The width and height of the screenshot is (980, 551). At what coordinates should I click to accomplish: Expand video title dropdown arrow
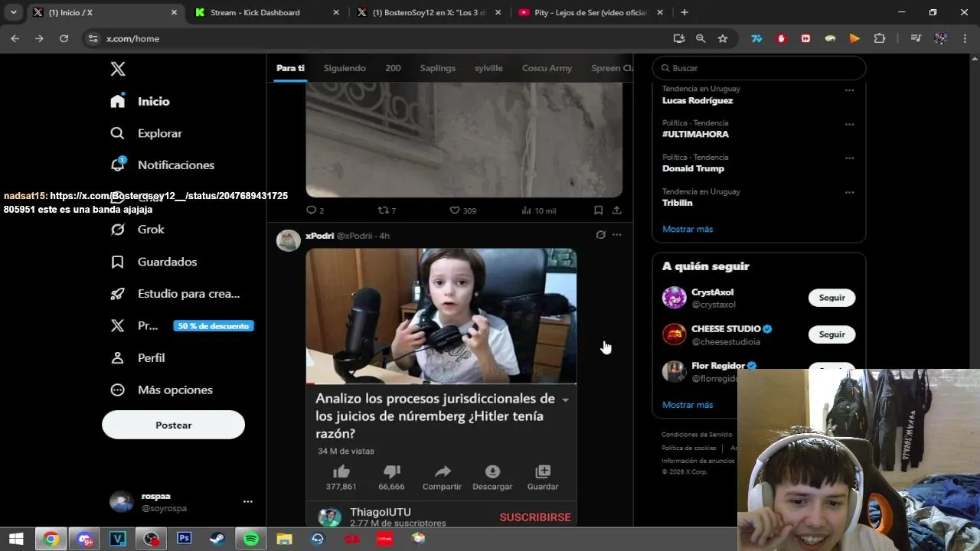click(565, 400)
